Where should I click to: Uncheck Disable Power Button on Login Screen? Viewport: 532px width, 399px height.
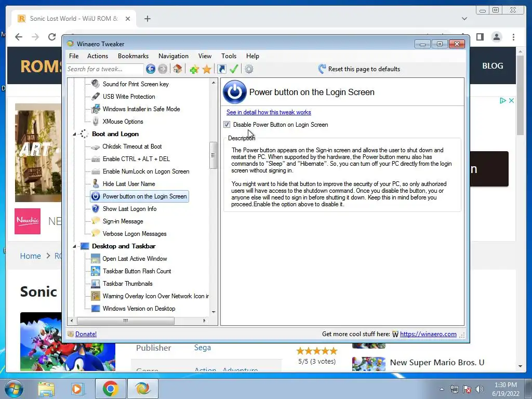(x=227, y=125)
